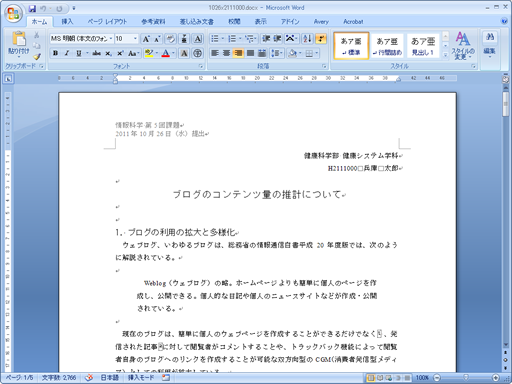
Task: Clear formatting with the eraser icon
Action: [x=170, y=39]
